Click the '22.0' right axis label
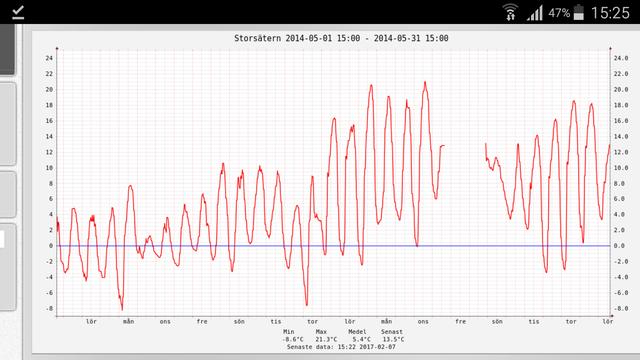This screenshot has width=640, height=360. point(621,74)
